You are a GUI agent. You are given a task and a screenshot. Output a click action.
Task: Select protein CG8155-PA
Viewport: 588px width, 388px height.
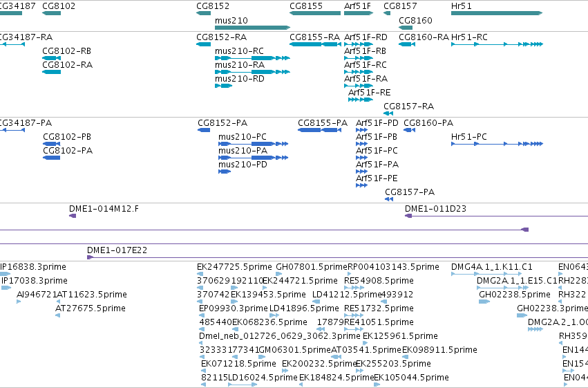tap(323, 123)
